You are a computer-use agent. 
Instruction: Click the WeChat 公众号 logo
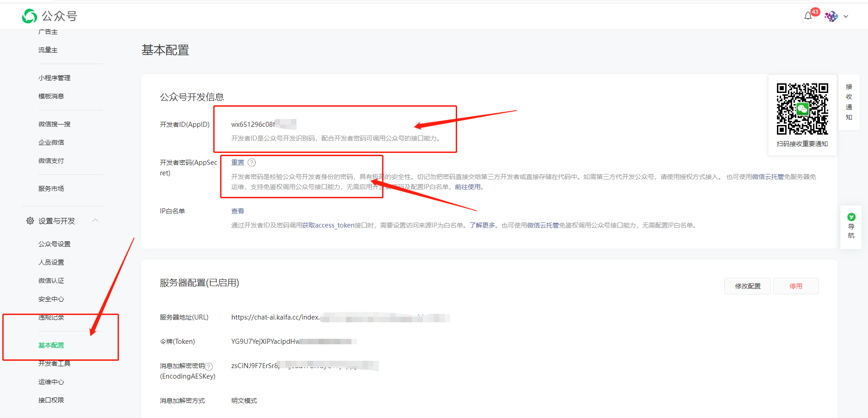click(49, 16)
